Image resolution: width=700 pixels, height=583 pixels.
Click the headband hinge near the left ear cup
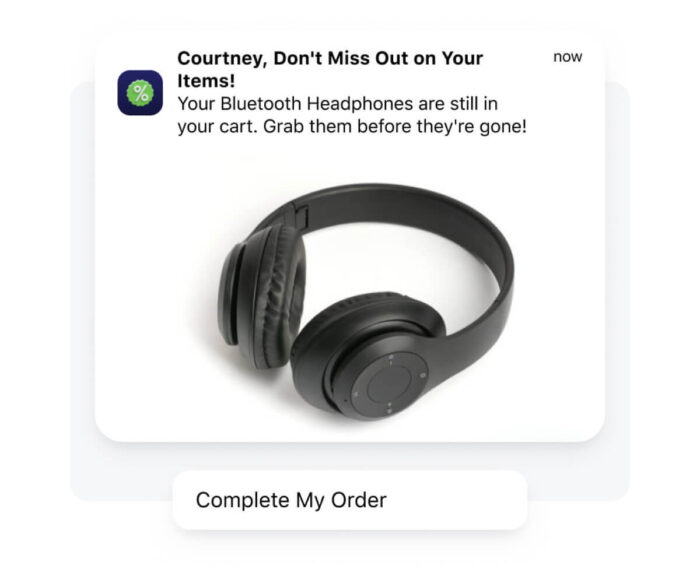pos(300,215)
